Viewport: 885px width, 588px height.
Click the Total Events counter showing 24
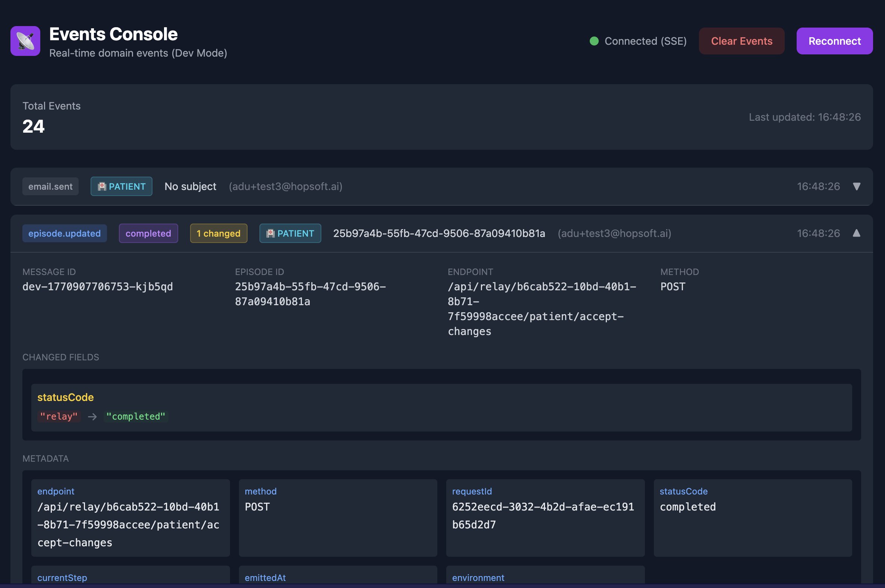pos(34,126)
